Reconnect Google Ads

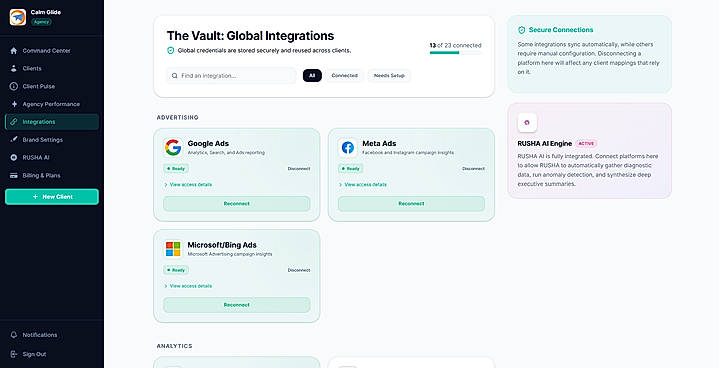(x=237, y=203)
